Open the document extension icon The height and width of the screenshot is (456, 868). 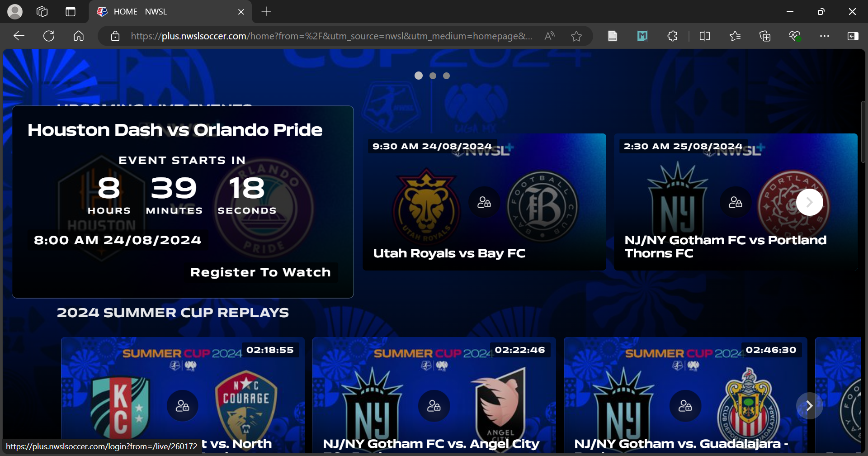(613, 36)
